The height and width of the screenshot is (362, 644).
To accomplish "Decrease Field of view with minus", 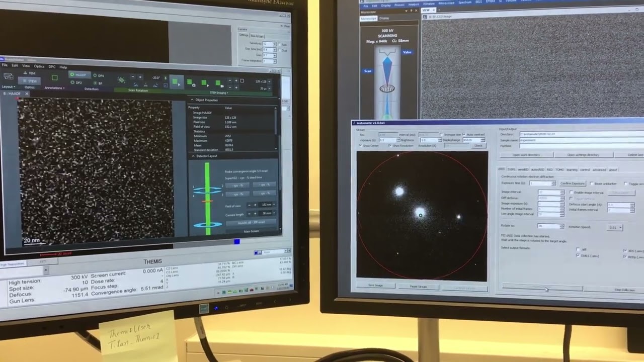I will (249, 205).
